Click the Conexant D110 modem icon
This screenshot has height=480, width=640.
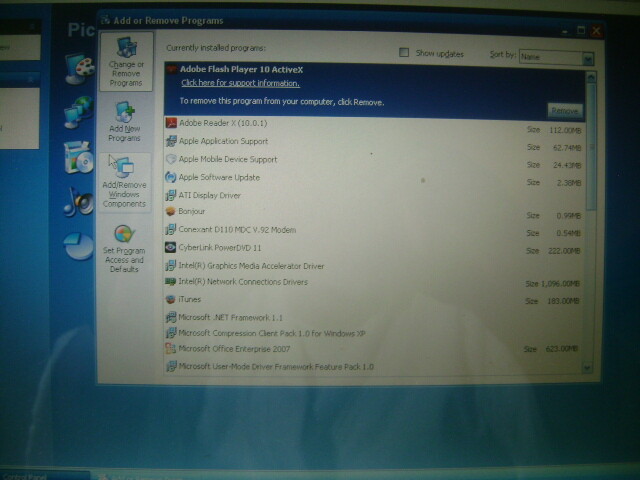pyautogui.click(x=171, y=229)
